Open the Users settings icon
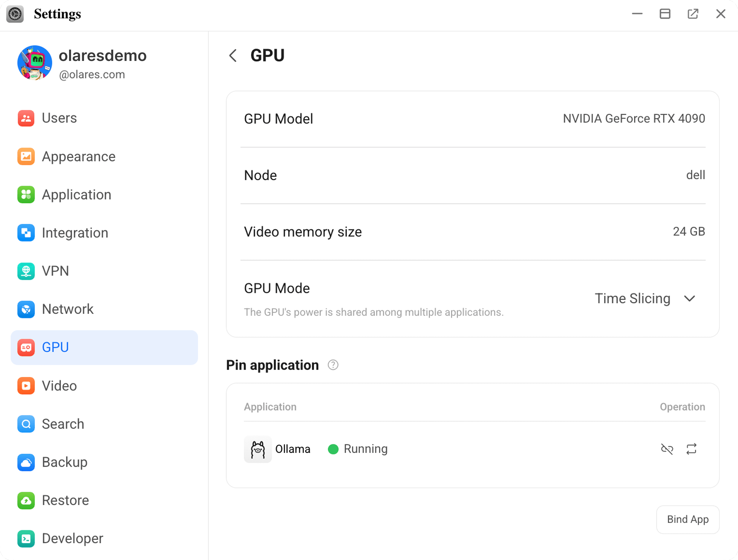 pyautogui.click(x=26, y=118)
